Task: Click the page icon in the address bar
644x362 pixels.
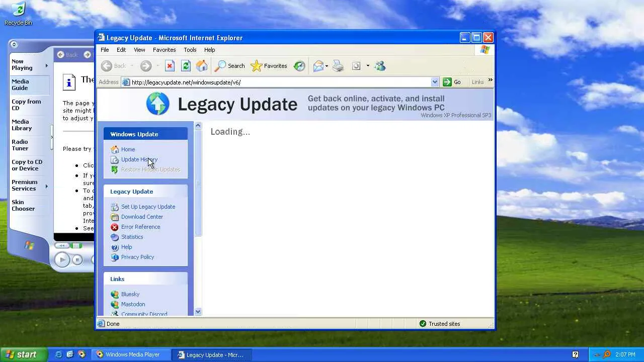Action: (x=126, y=82)
